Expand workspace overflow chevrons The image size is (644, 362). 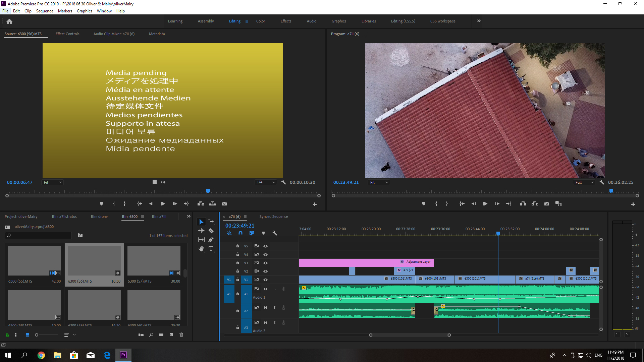click(479, 21)
